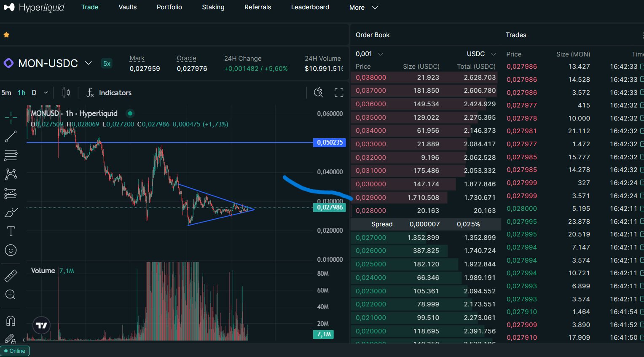This screenshot has height=357, width=644.
Task: Switch chart to D timeframe
Action: 34,93
